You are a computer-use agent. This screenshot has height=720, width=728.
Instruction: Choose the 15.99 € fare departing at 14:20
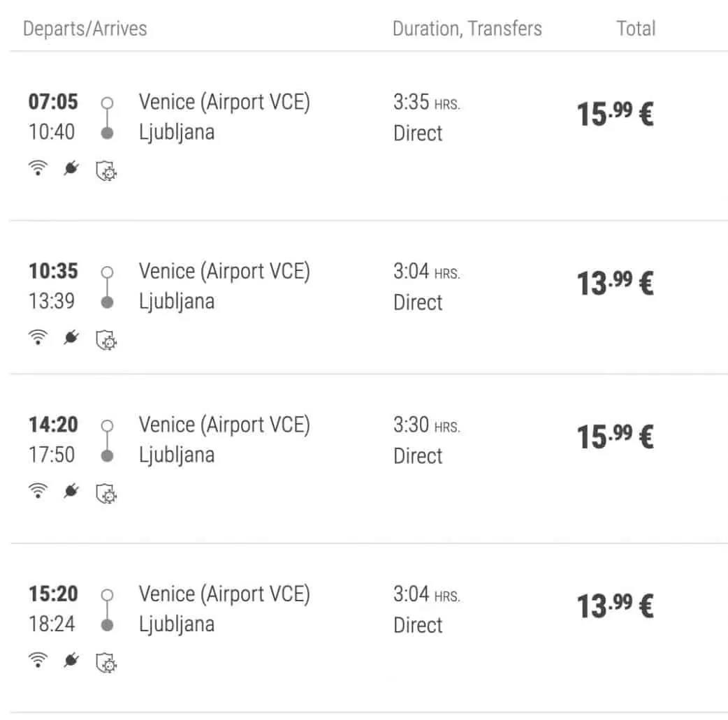coord(614,437)
